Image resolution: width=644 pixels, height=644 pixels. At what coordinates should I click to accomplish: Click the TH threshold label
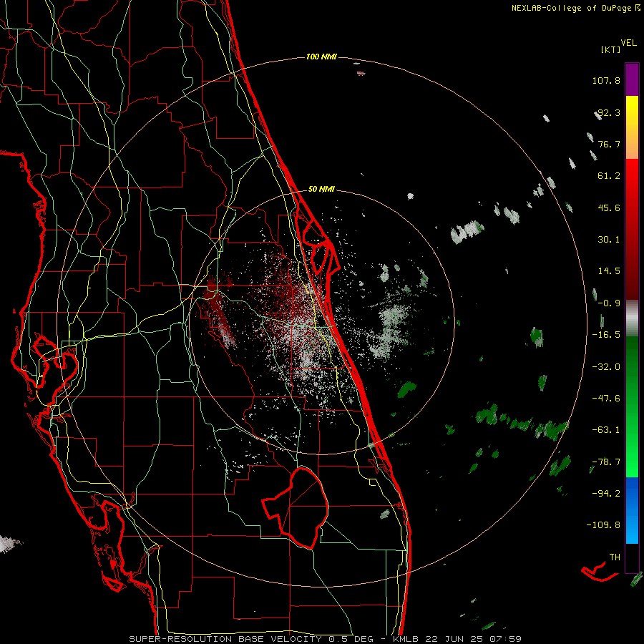pyautogui.click(x=615, y=557)
